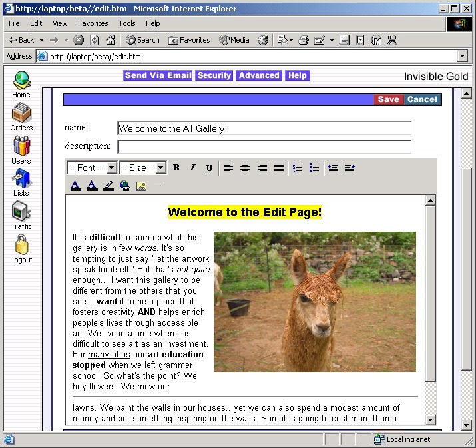
Task: Open the address bar dropdown arrow
Action: [462, 56]
